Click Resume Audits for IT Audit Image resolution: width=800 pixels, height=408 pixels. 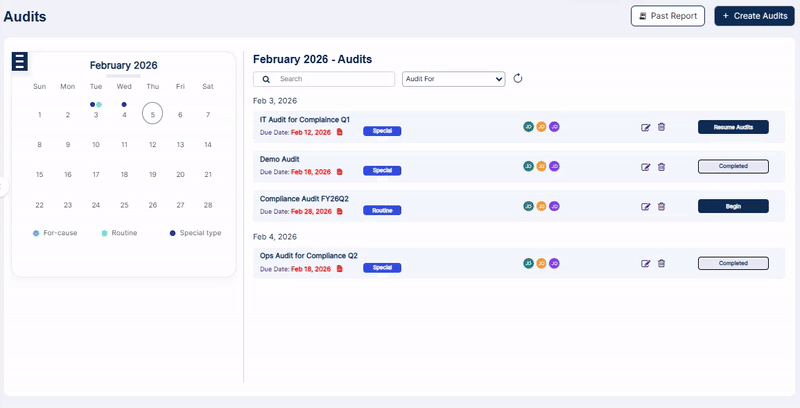click(733, 127)
